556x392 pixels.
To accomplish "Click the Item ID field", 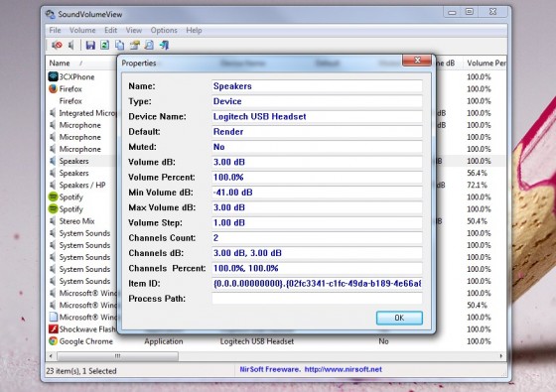I will coord(317,284).
